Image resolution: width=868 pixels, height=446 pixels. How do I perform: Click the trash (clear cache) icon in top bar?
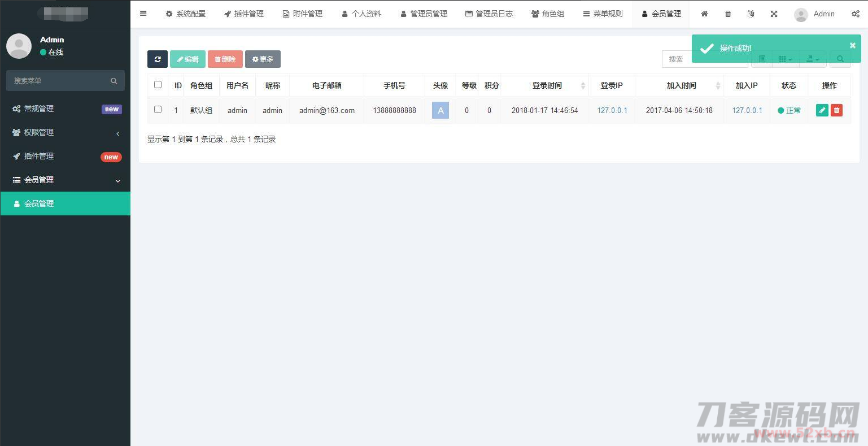pos(728,14)
